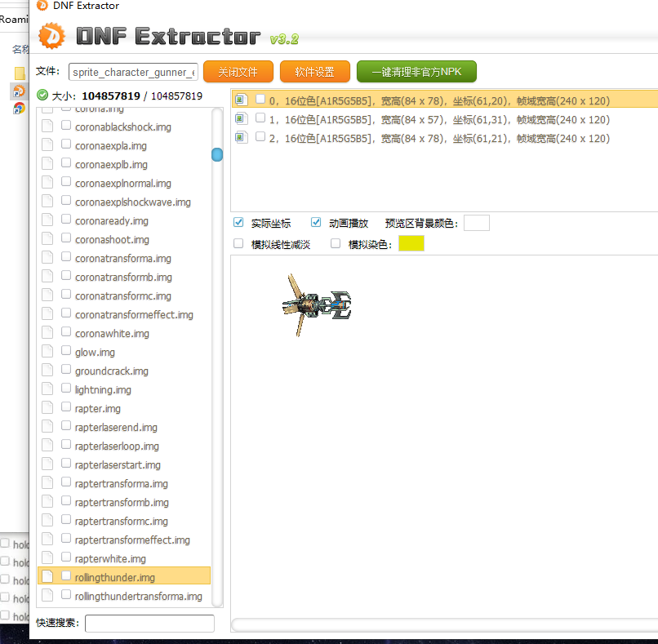
Task: Toggle the 动画播放 checkbox
Action: [316, 223]
